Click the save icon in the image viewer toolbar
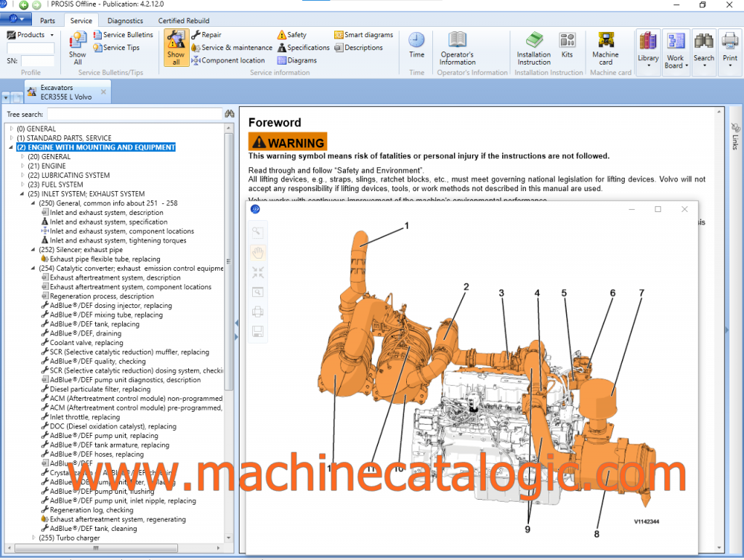Screen dimensions: 744x560 [257, 332]
